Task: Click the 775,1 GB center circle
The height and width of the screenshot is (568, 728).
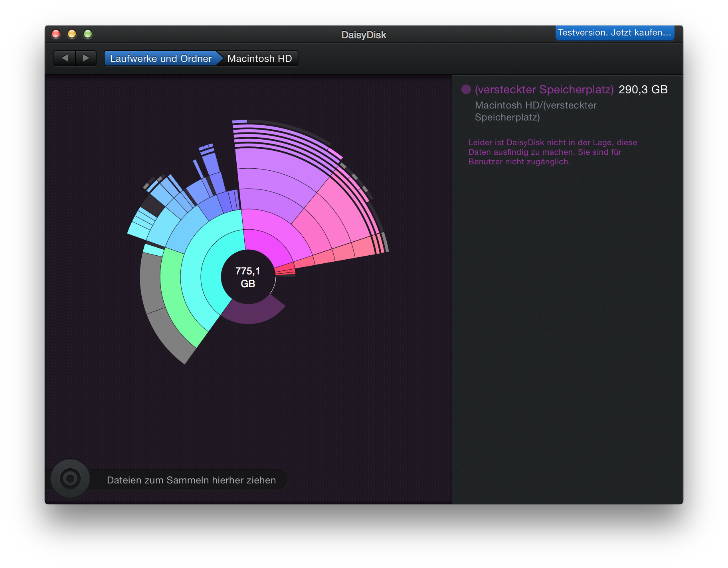Action: coord(248,277)
